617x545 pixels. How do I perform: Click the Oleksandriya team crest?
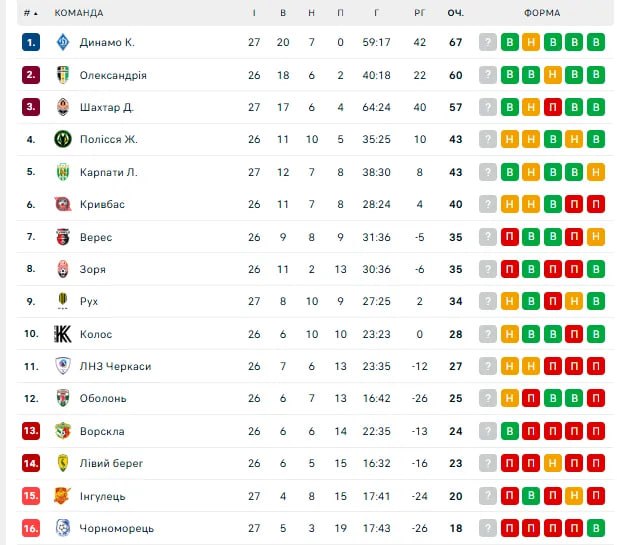(x=63, y=75)
